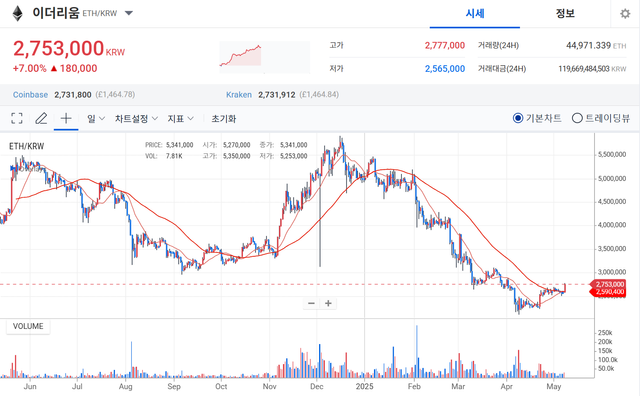Click the PRICE 5,341,000 readout
640x396 pixels.
click(x=169, y=145)
